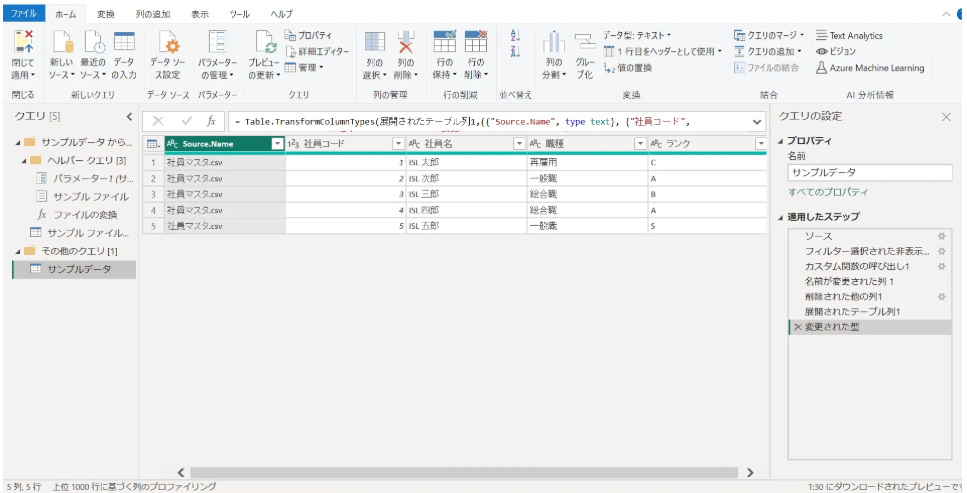Click 列の削除 (Remove Columns) icon
967x493 pixels.
pyautogui.click(x=405, y=42)
